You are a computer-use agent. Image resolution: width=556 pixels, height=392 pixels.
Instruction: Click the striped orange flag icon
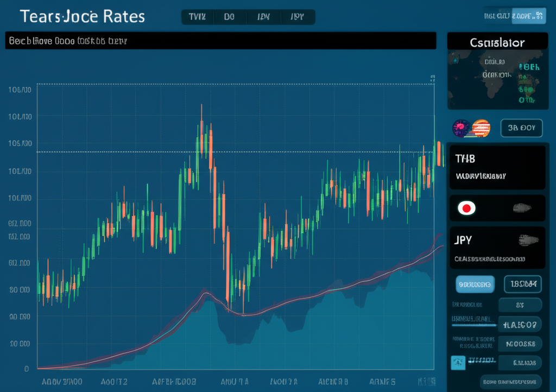tap(481, 128)
